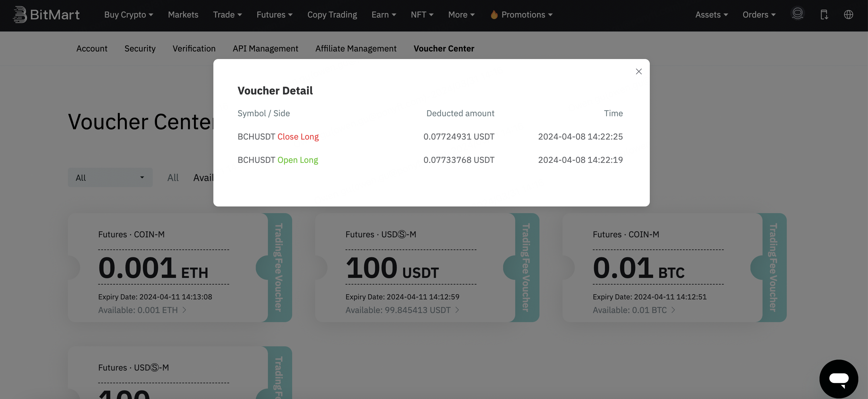This screenshot has width=868, height=399.
Task: Open the Orders dropdown
Action: [759, 15]
